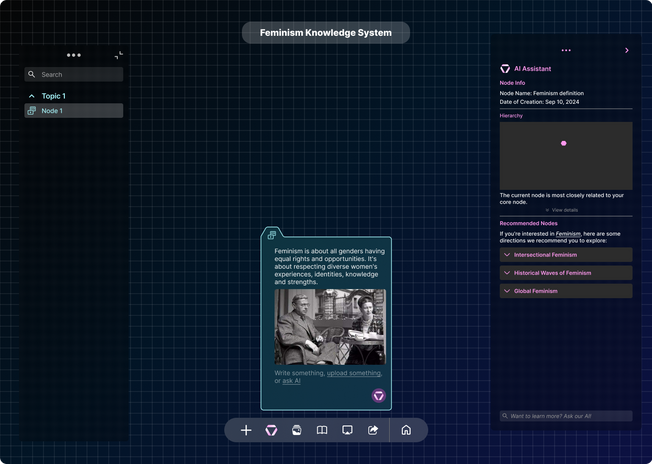The width and height of the screenshot is (652, 464).
Task: Click the feminism definition text in card
Action: 329,267
